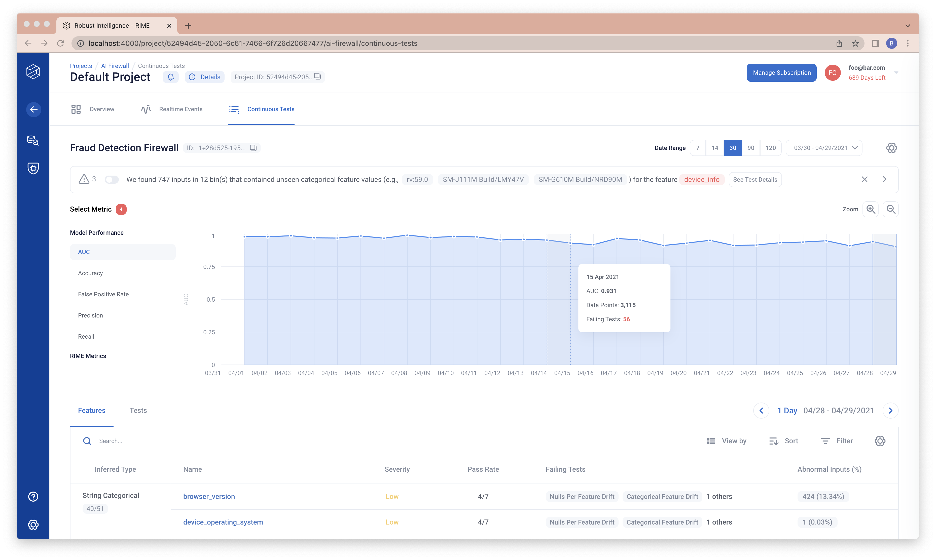Click the warning triangle alert icon

coord(84,179)
